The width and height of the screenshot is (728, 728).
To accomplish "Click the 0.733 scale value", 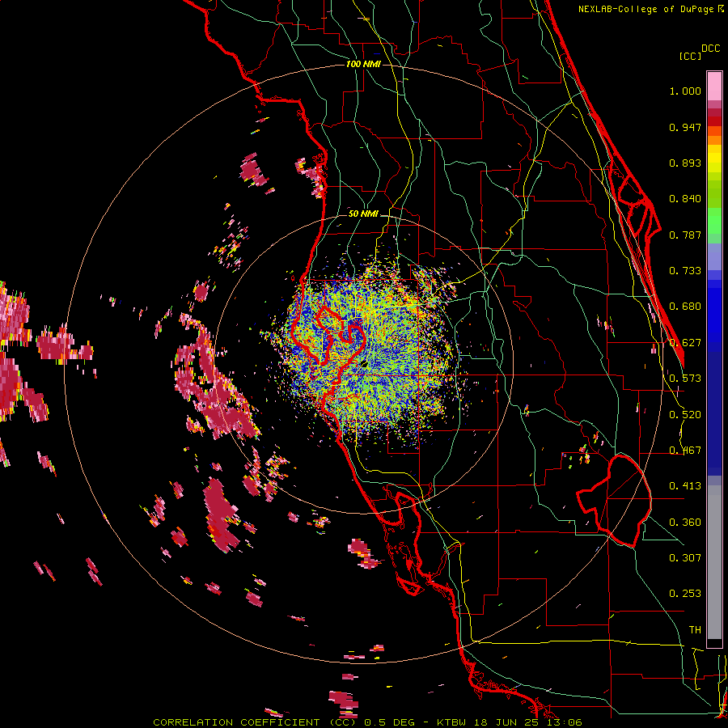I will coord(685,271).
